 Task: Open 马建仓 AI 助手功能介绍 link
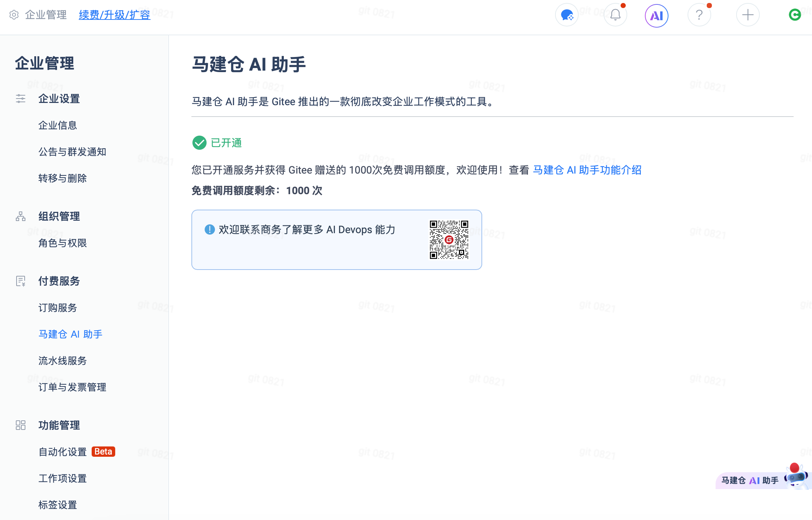587,170
